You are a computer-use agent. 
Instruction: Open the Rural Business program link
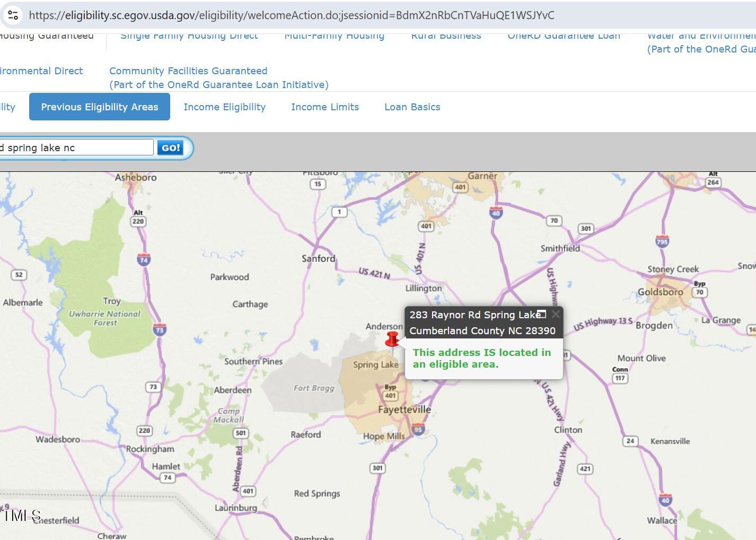pyautogui.click(x=446, y=36)
